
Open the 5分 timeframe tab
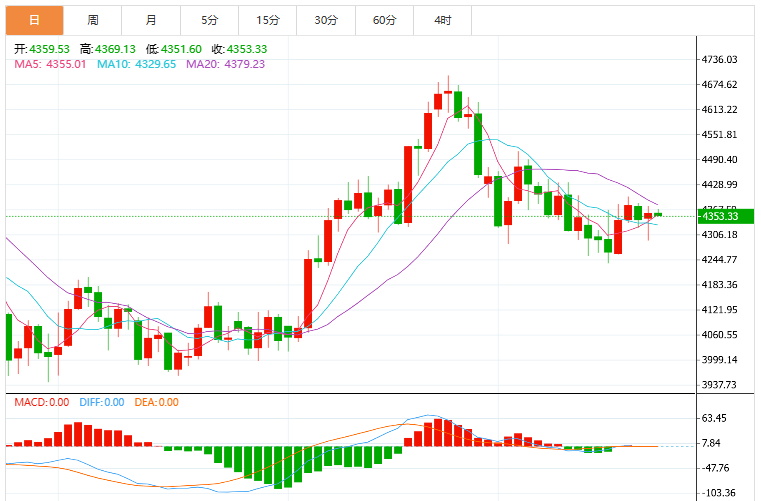209,20
